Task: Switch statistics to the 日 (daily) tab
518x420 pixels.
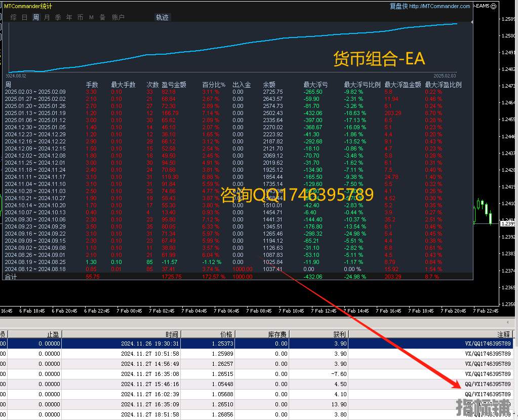Action: tap(24, 17)
